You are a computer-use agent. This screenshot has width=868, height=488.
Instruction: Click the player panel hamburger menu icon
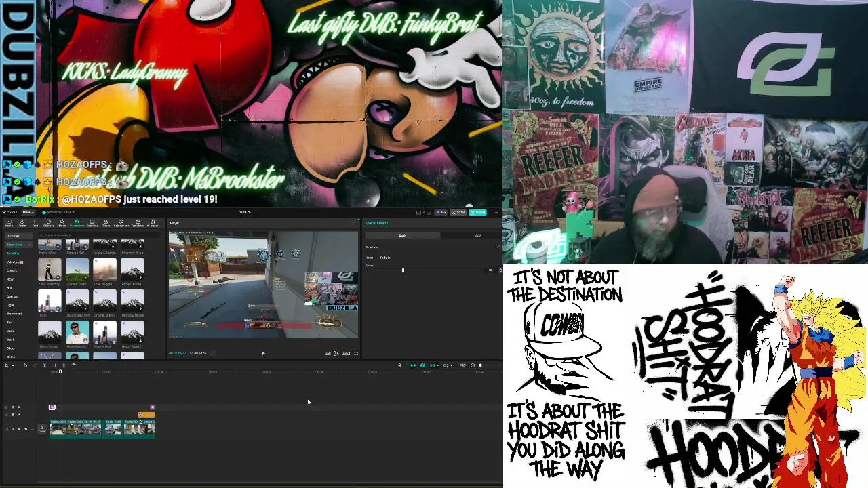tap(355, 223)
